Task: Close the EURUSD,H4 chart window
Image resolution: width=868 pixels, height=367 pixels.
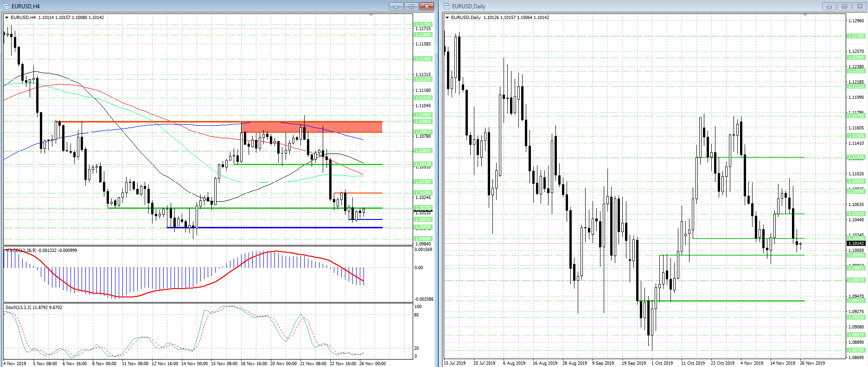Action: [427, 6]
